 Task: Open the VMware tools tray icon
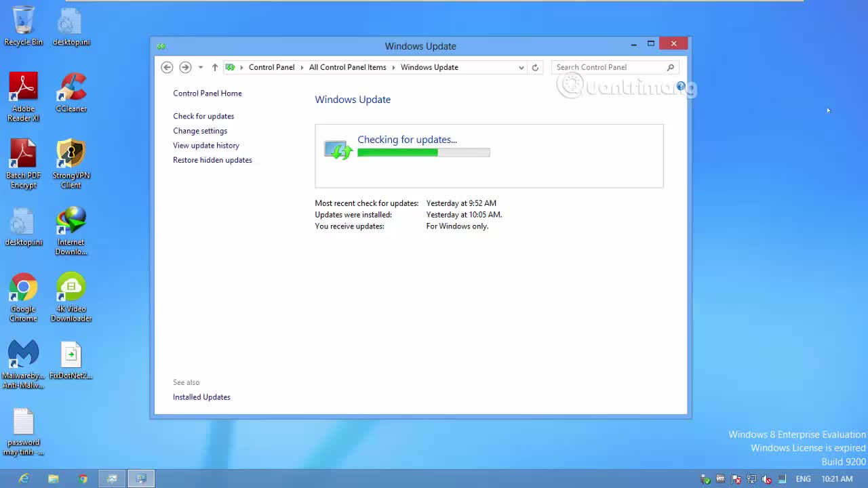click(x=720, y=479)
